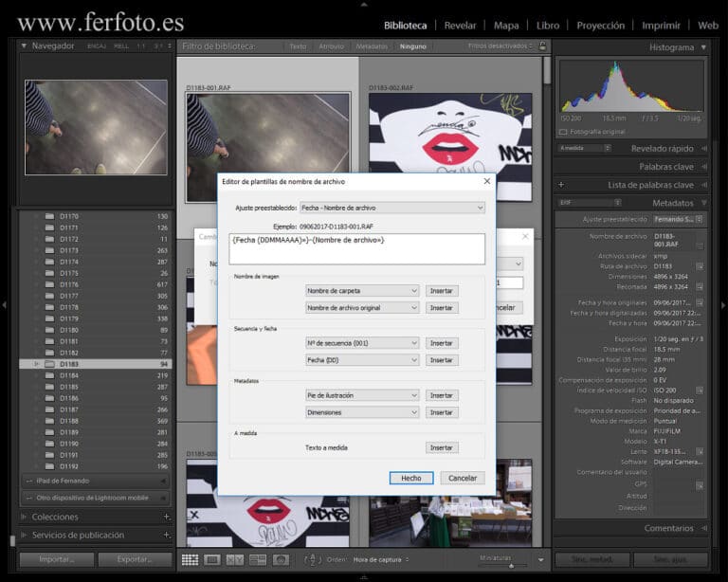Close the rename dialog behind the editor
The height and width of the screenshot is (582, 728).
coord(525,236)
